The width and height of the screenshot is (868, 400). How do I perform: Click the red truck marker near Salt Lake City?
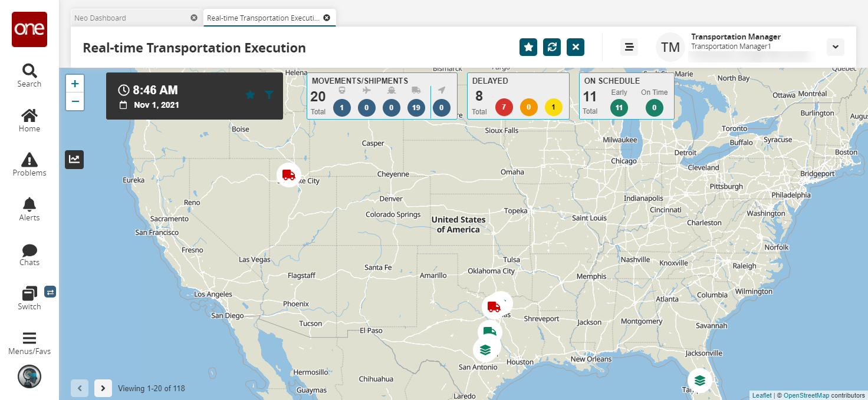[288, 175]
